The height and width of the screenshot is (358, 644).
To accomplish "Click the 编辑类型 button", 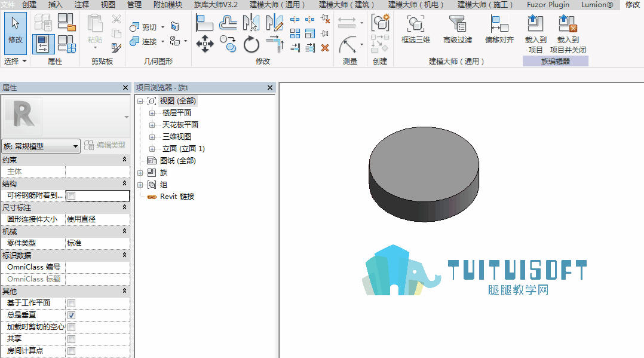I will tap(105, 145).
